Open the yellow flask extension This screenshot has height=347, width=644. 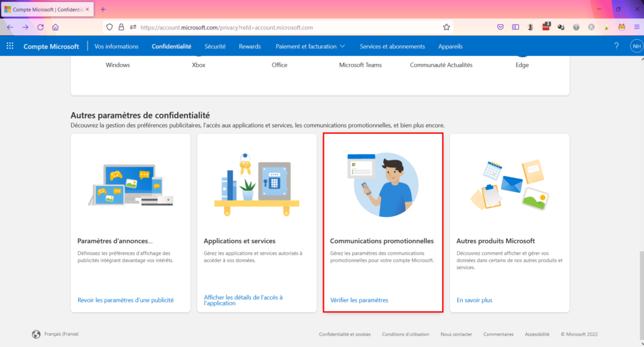point(607,27)
